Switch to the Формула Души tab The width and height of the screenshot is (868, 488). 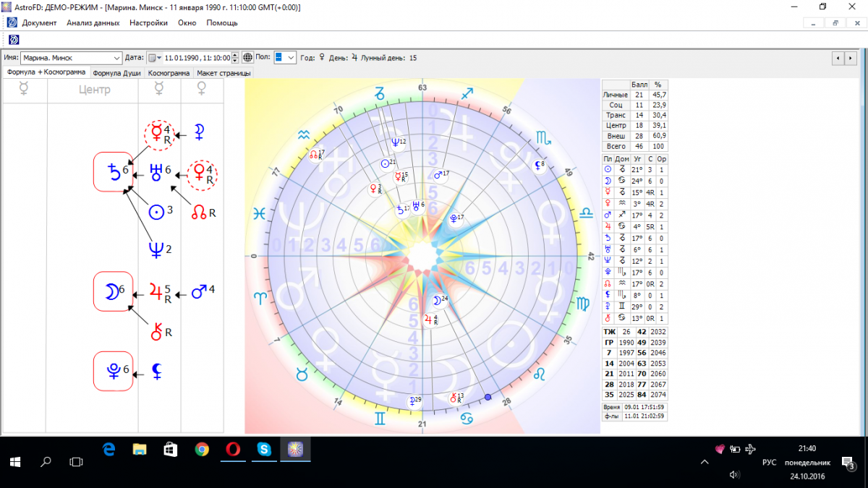click(116, 73)
